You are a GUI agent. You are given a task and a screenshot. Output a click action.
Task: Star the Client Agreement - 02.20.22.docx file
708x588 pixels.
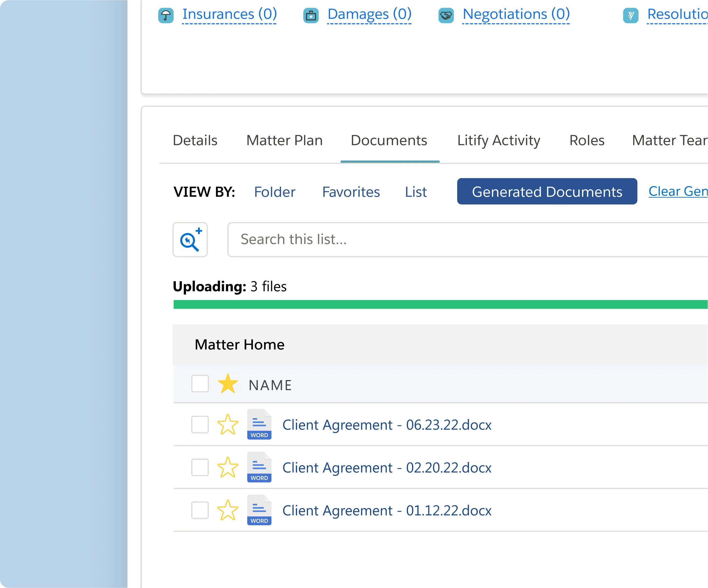coord(227,467)
